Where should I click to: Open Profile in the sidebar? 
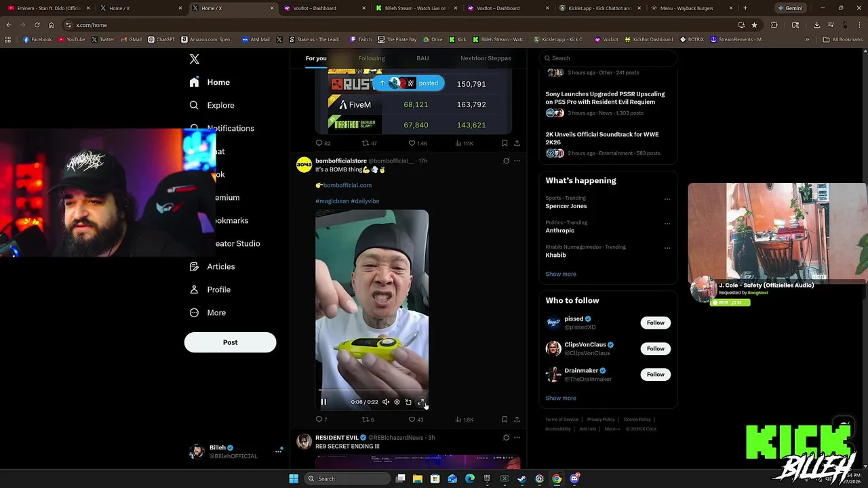click(210, 289)
